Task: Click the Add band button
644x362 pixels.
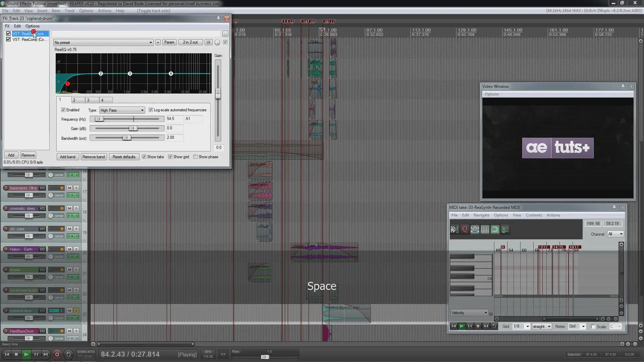Action: pyautogui.click(x=67, y=157)
